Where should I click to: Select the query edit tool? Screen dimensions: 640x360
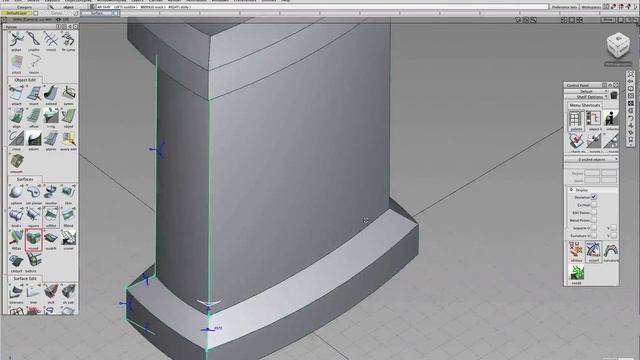68,141
